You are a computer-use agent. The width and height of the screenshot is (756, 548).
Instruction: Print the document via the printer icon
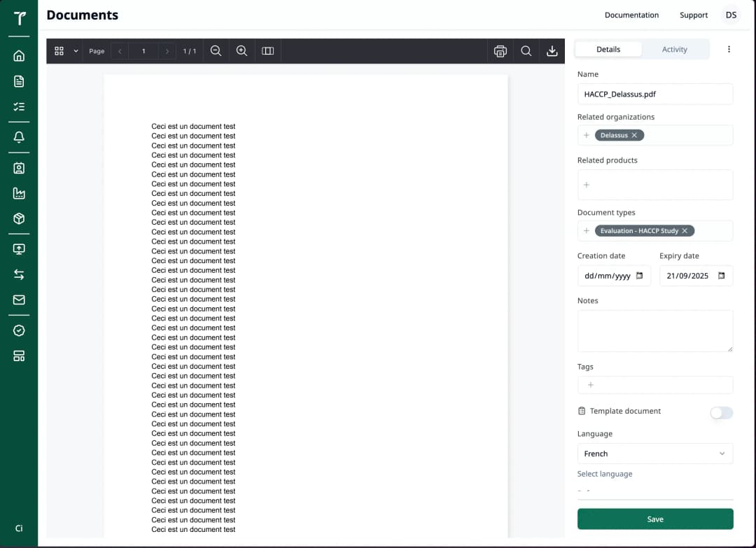[x=500, y=50]
